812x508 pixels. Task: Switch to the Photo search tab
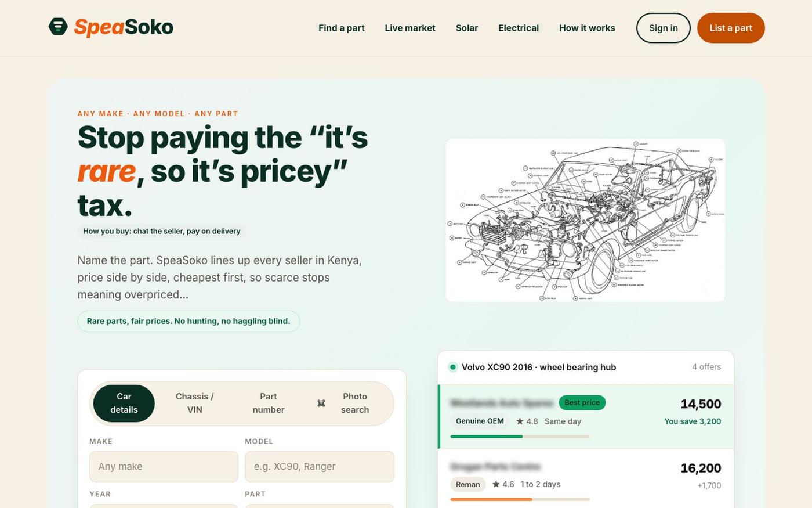pos(348,403)
